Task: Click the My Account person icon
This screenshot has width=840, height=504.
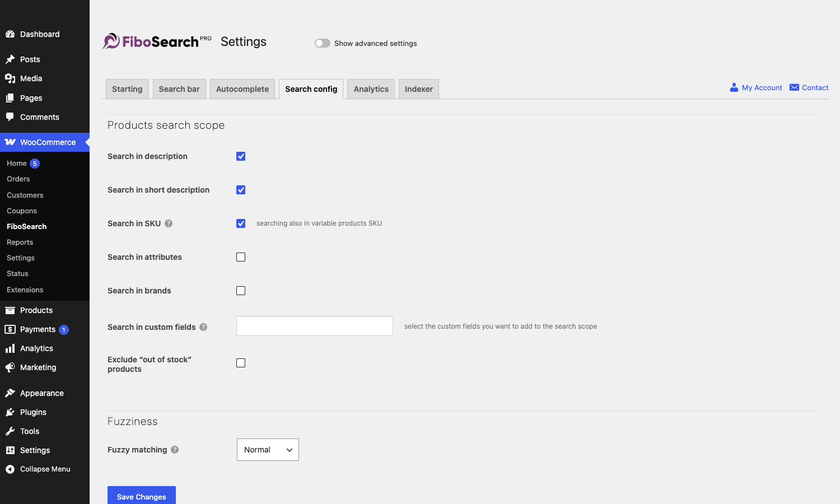Action: [734, 87]
